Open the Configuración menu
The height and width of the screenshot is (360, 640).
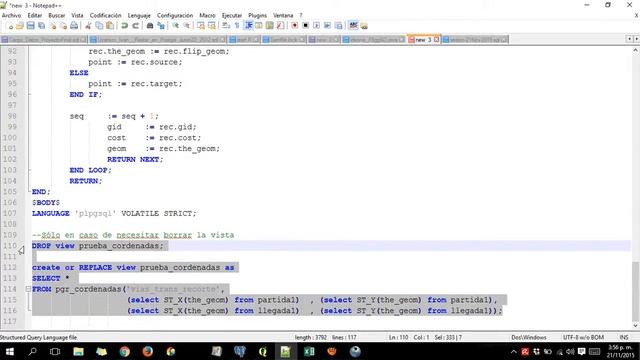[175, 16]
